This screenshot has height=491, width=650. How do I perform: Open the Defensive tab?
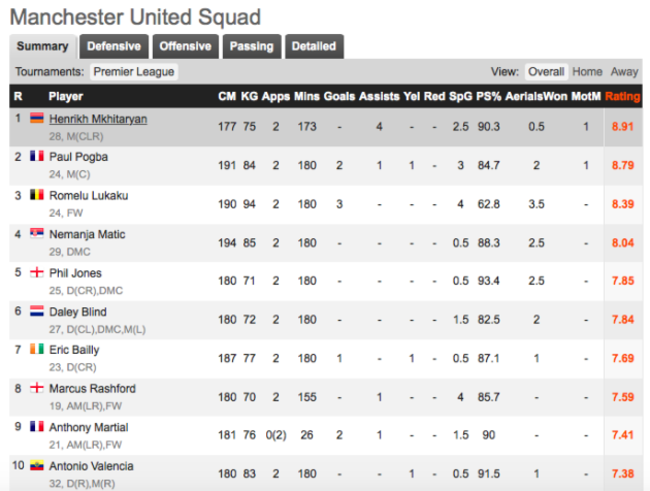click(x=114, y=46)
